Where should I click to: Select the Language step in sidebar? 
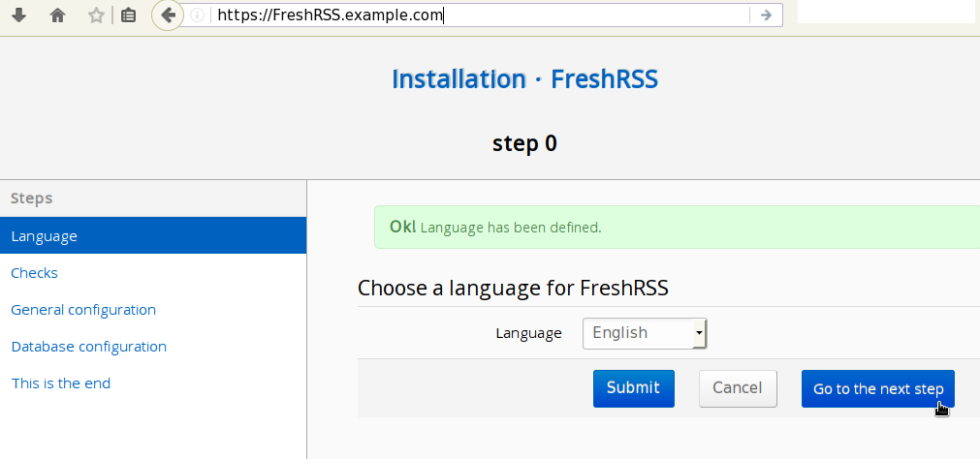45,235
